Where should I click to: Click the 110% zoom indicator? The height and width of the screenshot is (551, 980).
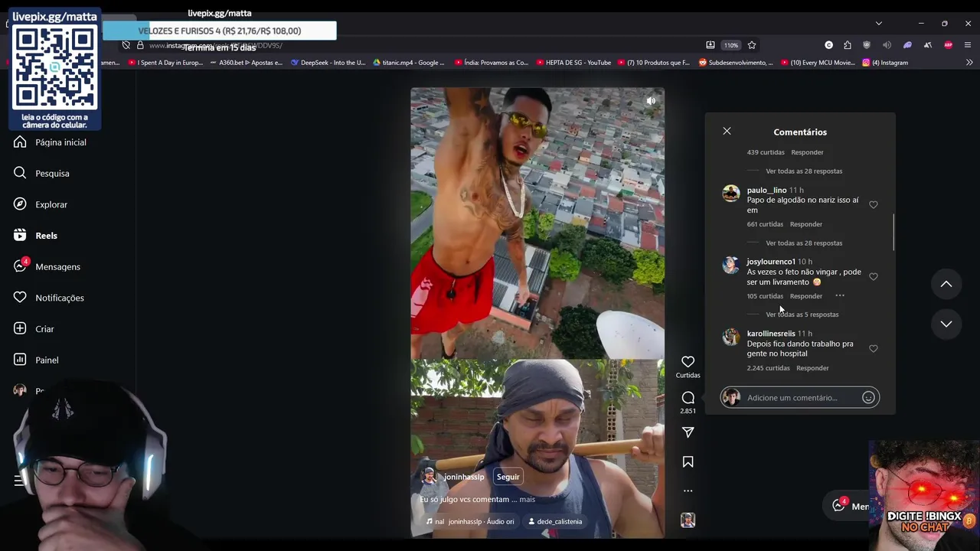pyautogui.click(x=731, y=45)
